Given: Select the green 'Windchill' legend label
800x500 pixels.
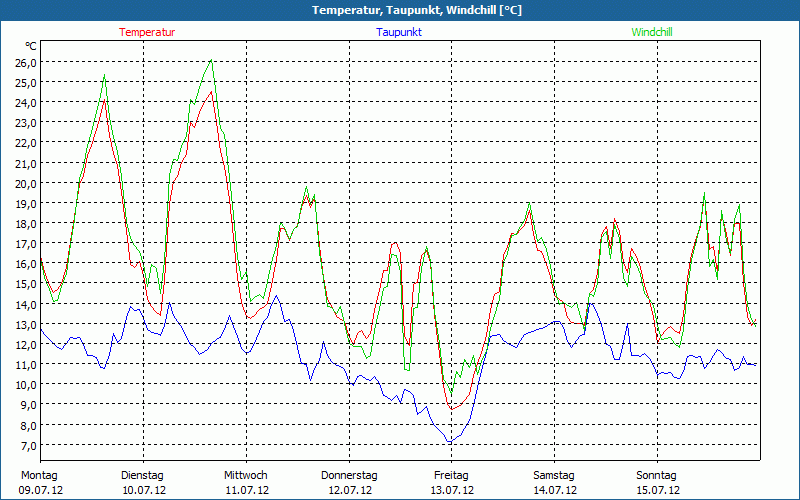Looking at the screenshot, I should pyautogui.click(x=652, y=32).
